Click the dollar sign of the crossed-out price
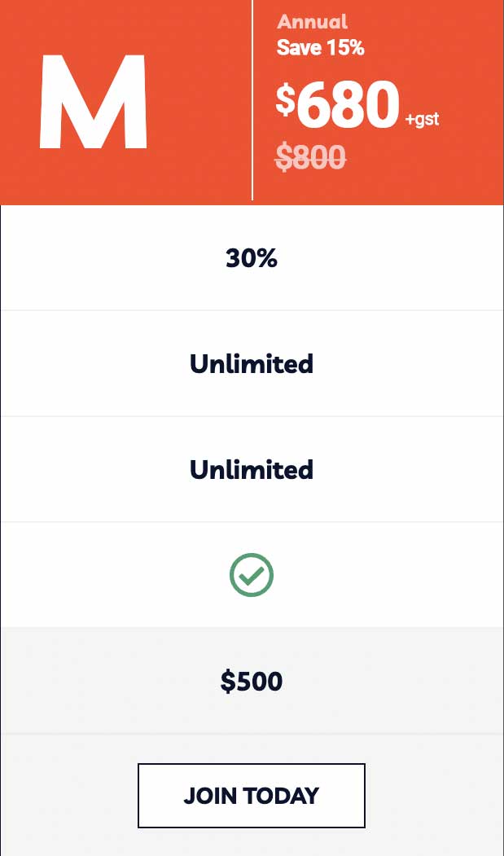The width and height of the screenshot is (504, 856). coord(283,156)
